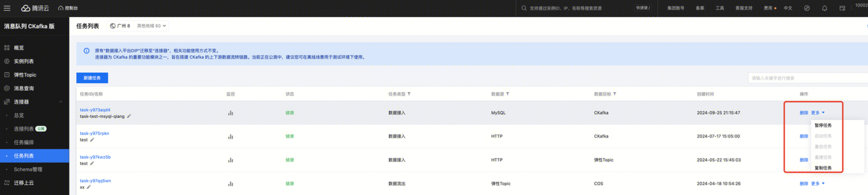Open Schema管理 in sidebar
868x195 pixels.
pos(28,169)
